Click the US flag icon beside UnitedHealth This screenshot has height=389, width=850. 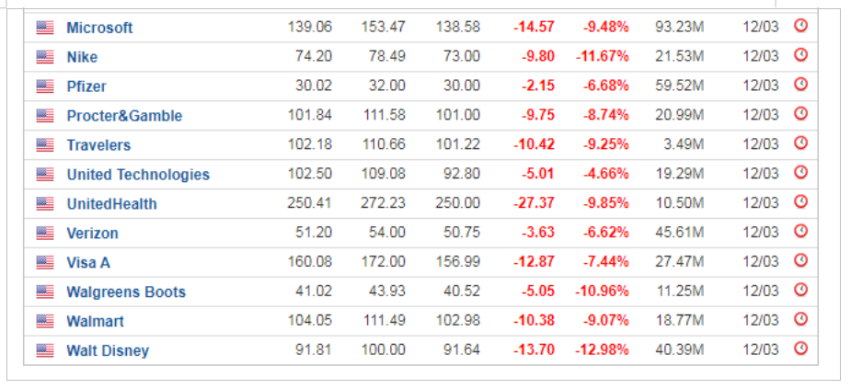click(45, 204)
